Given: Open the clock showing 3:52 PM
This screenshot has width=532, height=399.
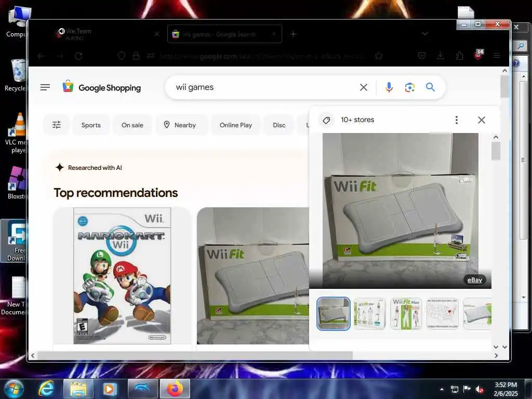Looking at the screenshot, I should (506, 389).
